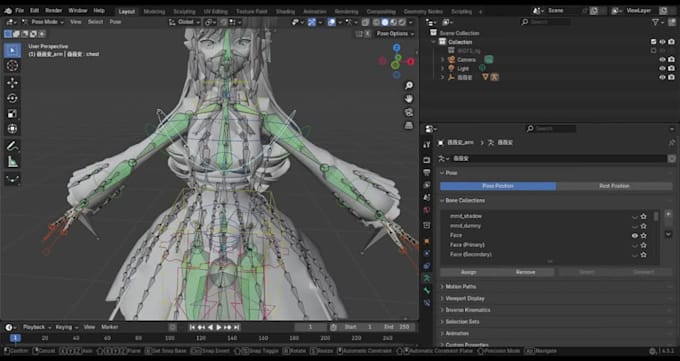Toggle camera view icon in viewport
The image size is (680, 361).
(x=409, y=112)
